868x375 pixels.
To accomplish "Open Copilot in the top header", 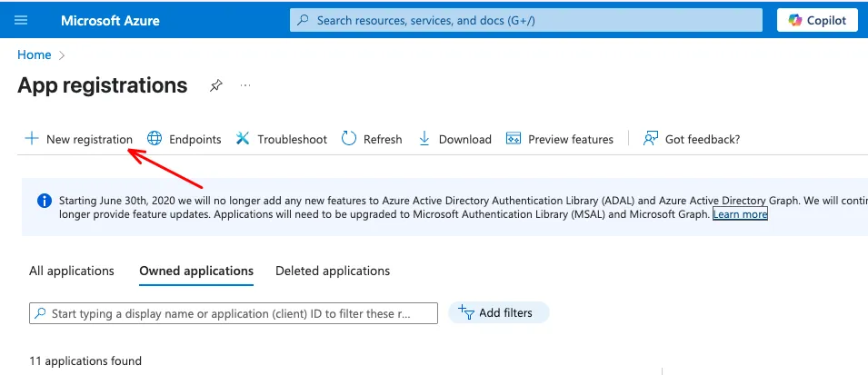I will (x=817, y=20).
